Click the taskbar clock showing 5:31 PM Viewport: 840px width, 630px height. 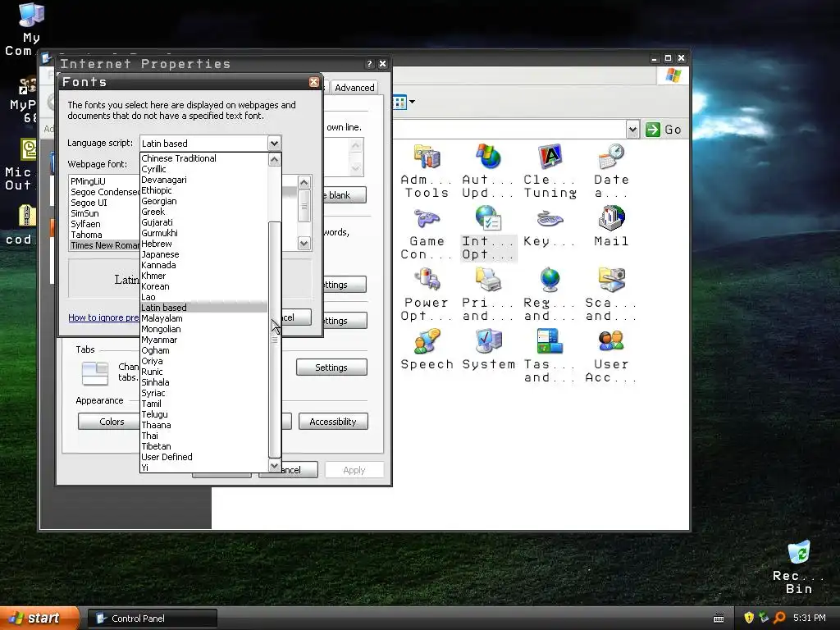click(809, 618)
